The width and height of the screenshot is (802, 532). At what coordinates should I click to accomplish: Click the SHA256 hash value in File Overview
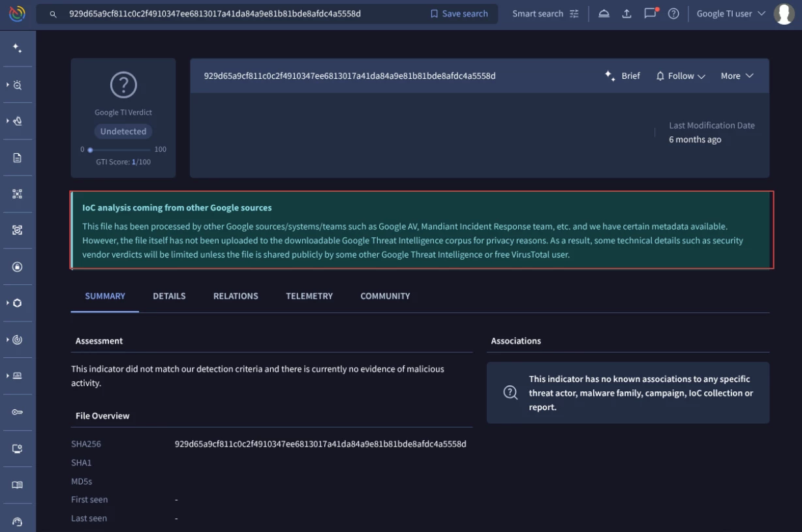320,444
